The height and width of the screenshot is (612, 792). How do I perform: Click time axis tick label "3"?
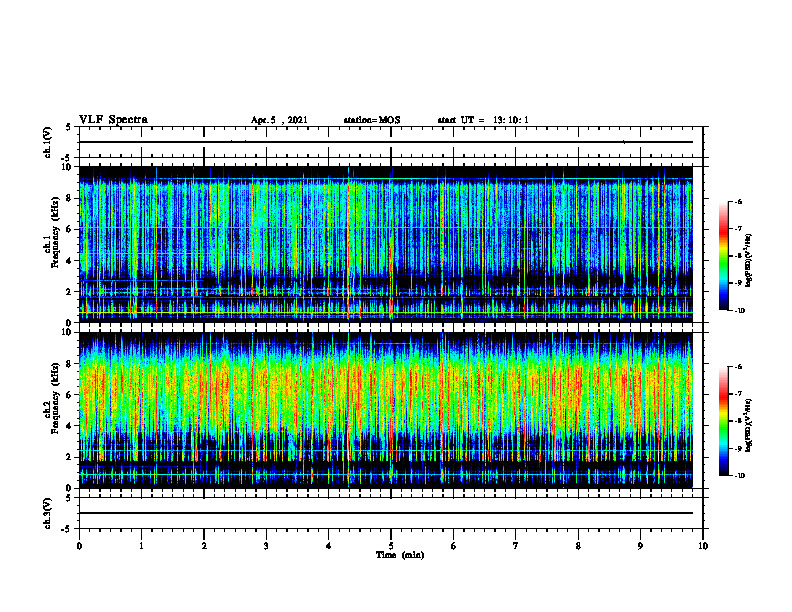[x=266, y=546]
